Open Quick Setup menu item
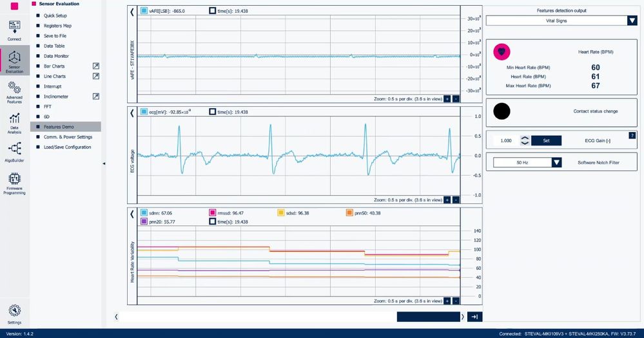Image resolution: width=644 pixels, height=338 pixels. (55, 15)
